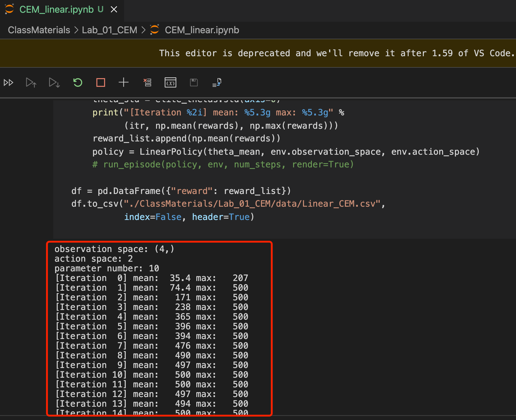Close the CEM_linear.ipynb tab
This screenshot has width=516, height=420.
coord(114,10)
